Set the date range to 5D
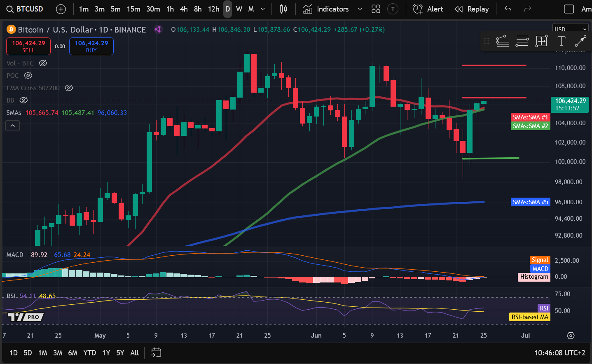Viewport: 592px width, 364px height. [28, 353]
